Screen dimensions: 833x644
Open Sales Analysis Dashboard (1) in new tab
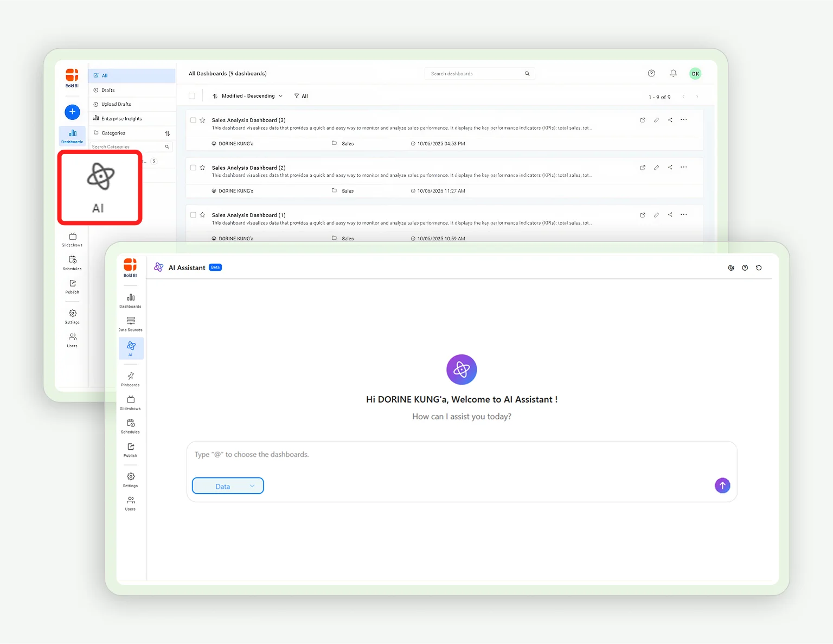643,214
